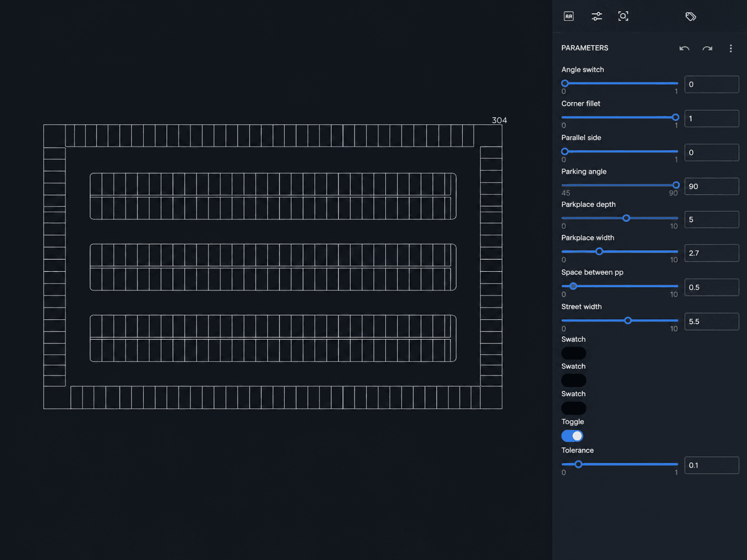Click the Tolerance slider handle
This screenshot has width=747, height=560.
click(x=578, y=464)
